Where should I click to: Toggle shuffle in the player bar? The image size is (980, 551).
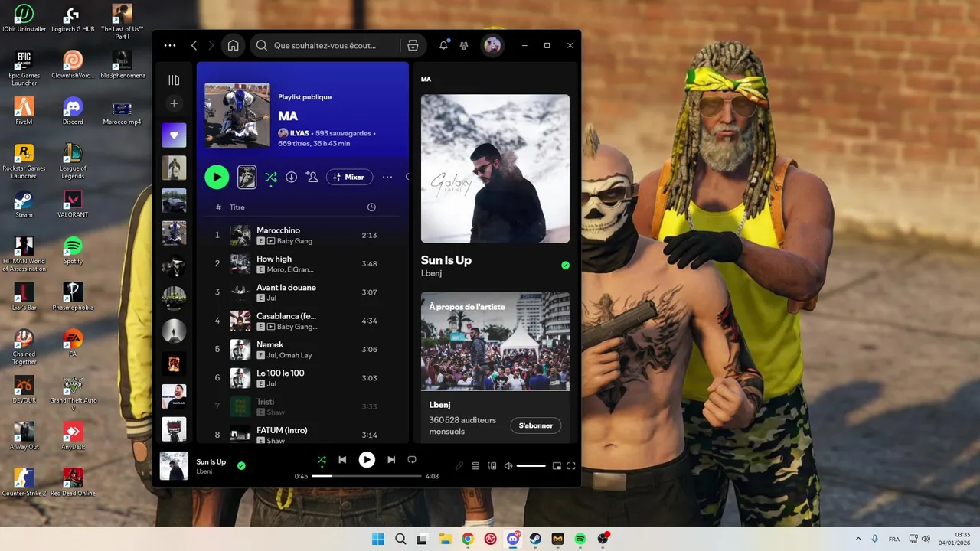click(322, 460)
